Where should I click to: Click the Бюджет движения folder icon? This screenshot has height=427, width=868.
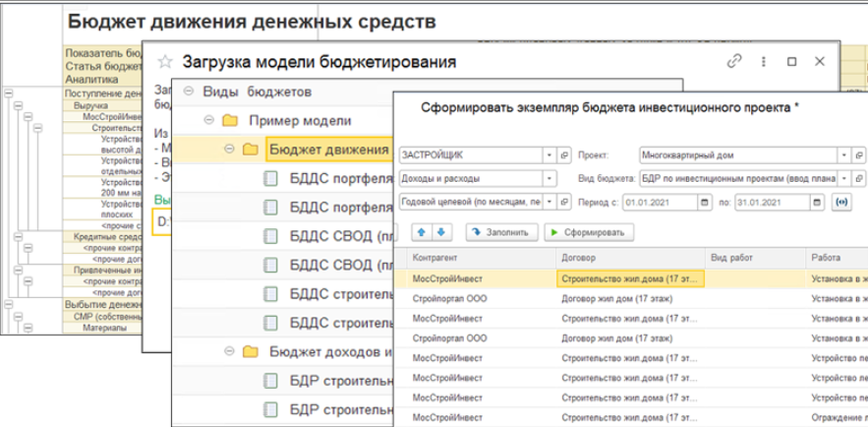pos(251,150)
